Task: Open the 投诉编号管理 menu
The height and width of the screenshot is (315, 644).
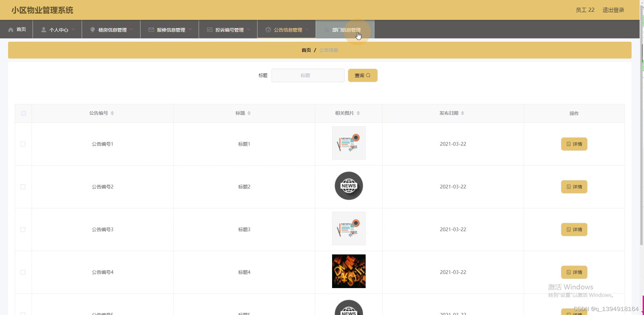Action: (x=228, y=29)
